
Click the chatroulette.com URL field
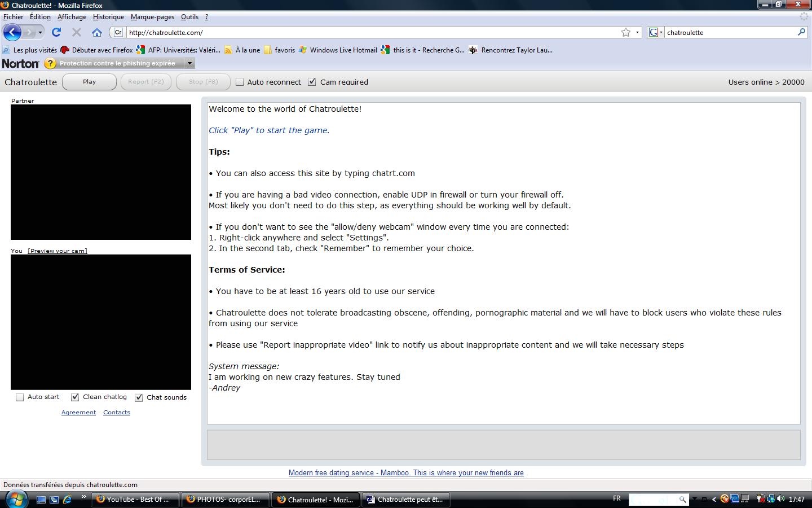[372, 32]
